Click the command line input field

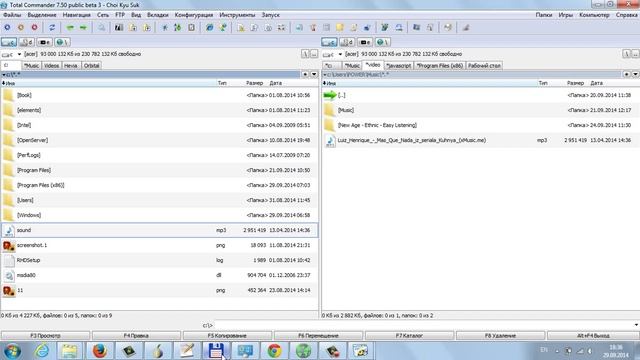(x=424, y=325)
